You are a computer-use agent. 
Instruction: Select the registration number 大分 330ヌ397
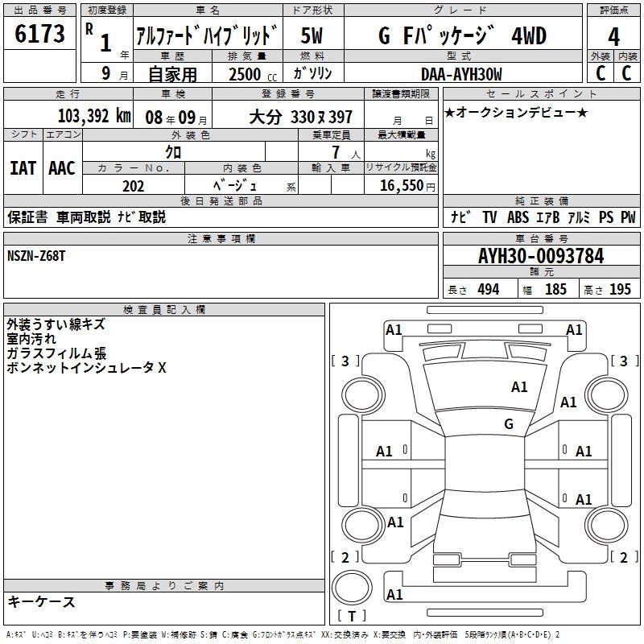point(301,117)
